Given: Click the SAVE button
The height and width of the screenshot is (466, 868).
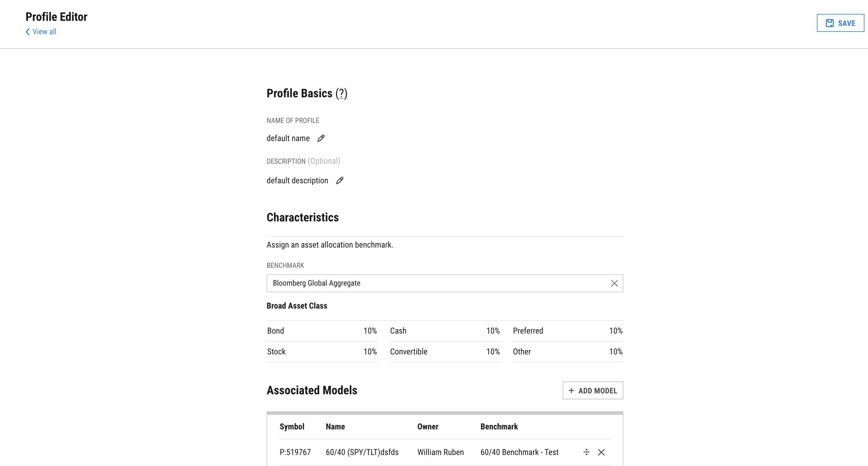Looking at the screenshot, I should click(840, 23).
